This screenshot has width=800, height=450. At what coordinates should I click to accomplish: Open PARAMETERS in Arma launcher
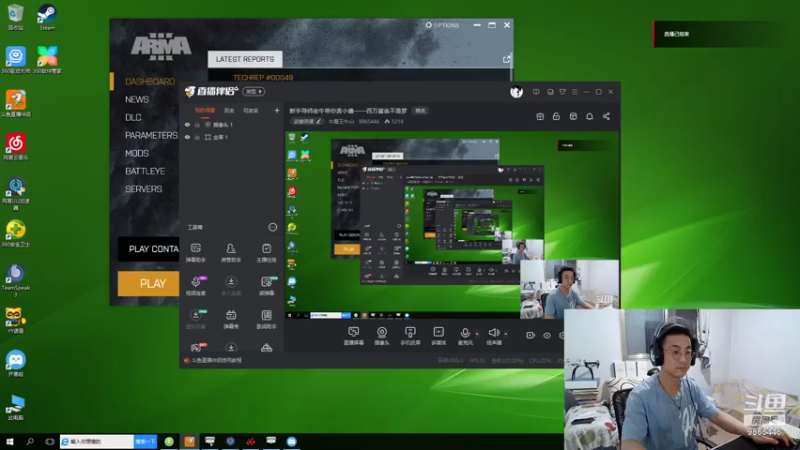(x=151, y=135)
